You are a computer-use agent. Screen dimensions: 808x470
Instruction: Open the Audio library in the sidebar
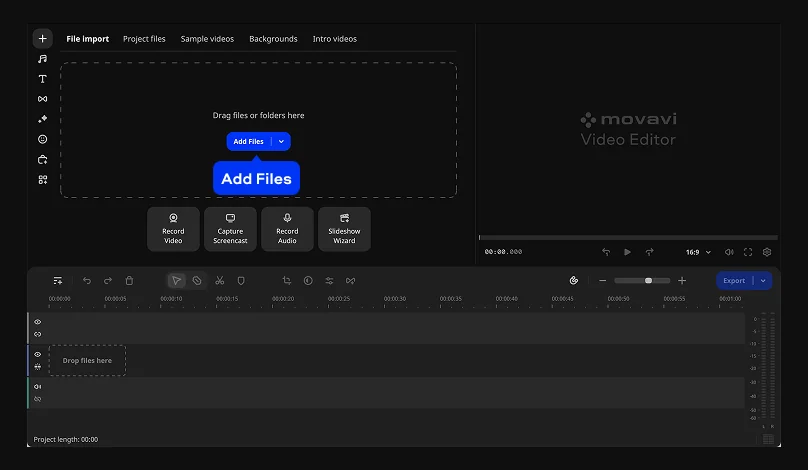point(42,59)
